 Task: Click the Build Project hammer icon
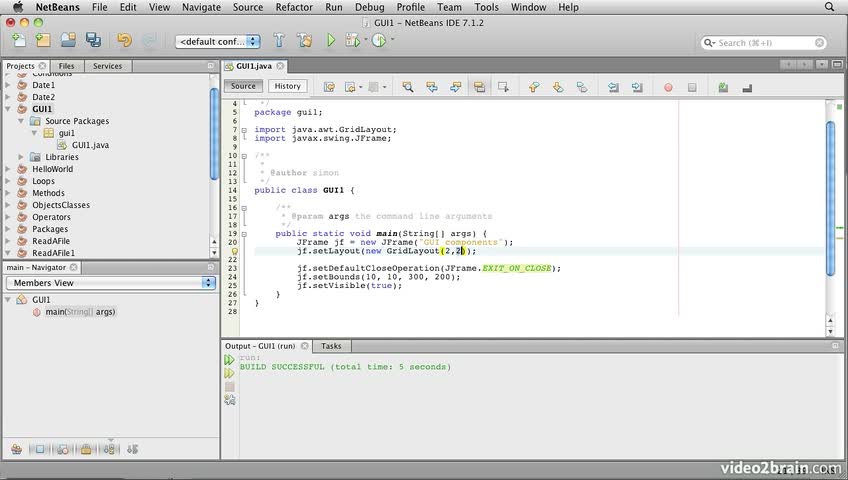(x=279, y=41)
